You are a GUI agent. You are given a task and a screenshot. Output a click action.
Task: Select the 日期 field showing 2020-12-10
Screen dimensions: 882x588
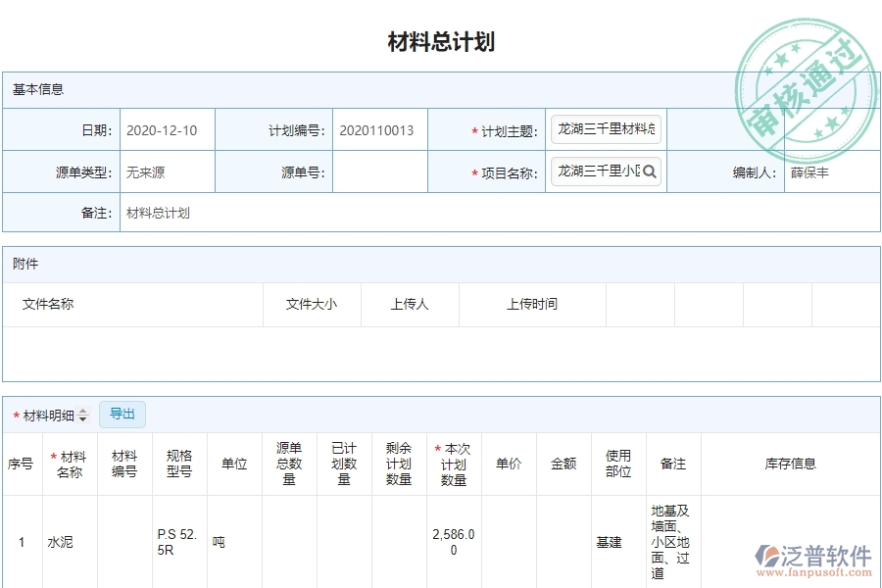click(165, 128)
